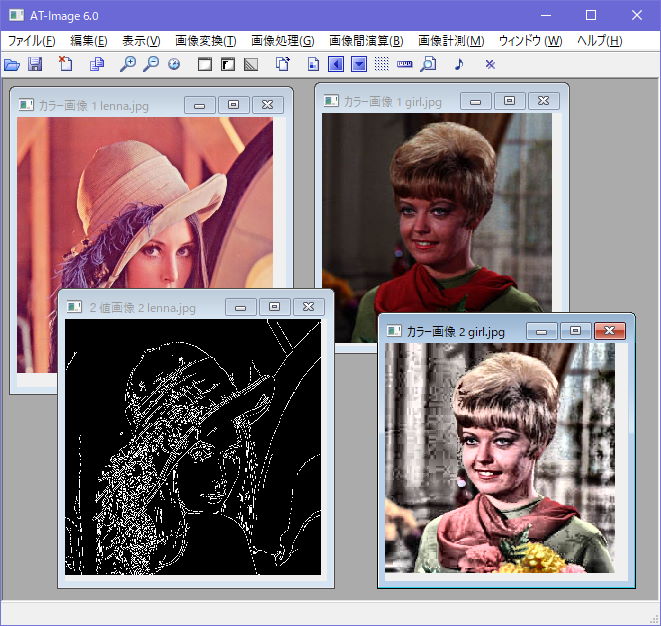This screenshot has width=661, height=626.
Task: Open the 画像計測(M) menu
Action: pos(451,41)
